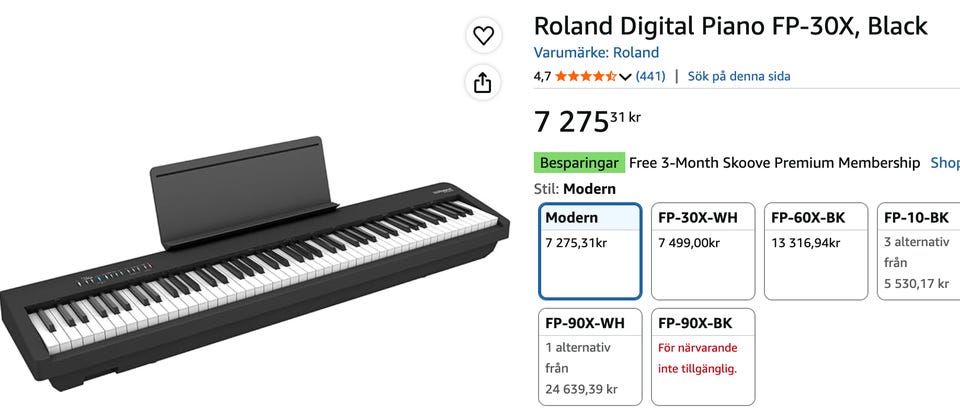Select the Modern style option
This screenshot has width=960, height=417.
tap(590, 251)
